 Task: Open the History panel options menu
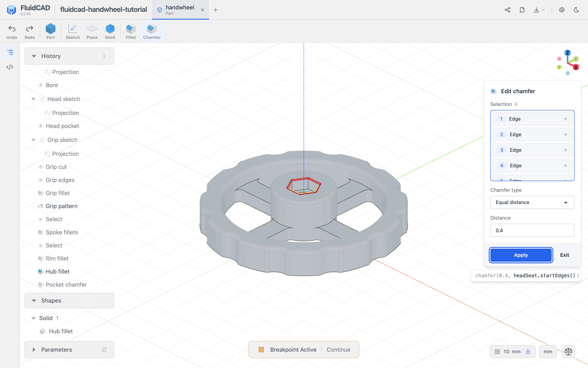click(x=104, y=56)
